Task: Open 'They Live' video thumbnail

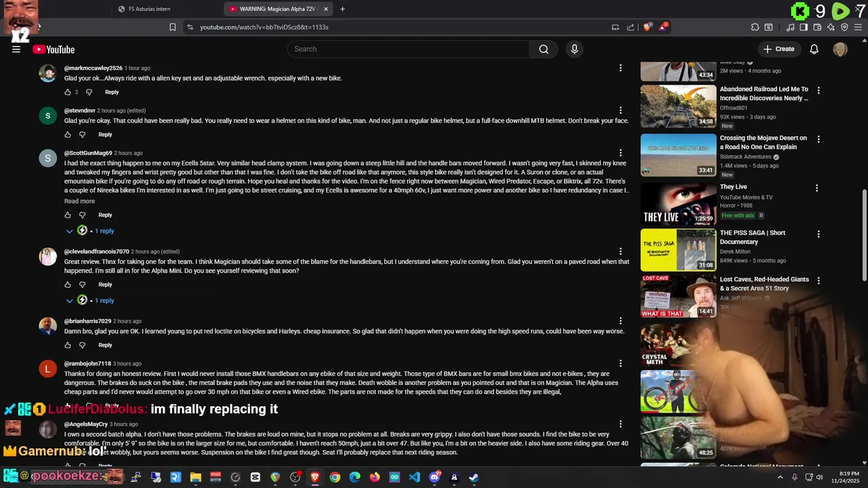Action: point(678,203)
